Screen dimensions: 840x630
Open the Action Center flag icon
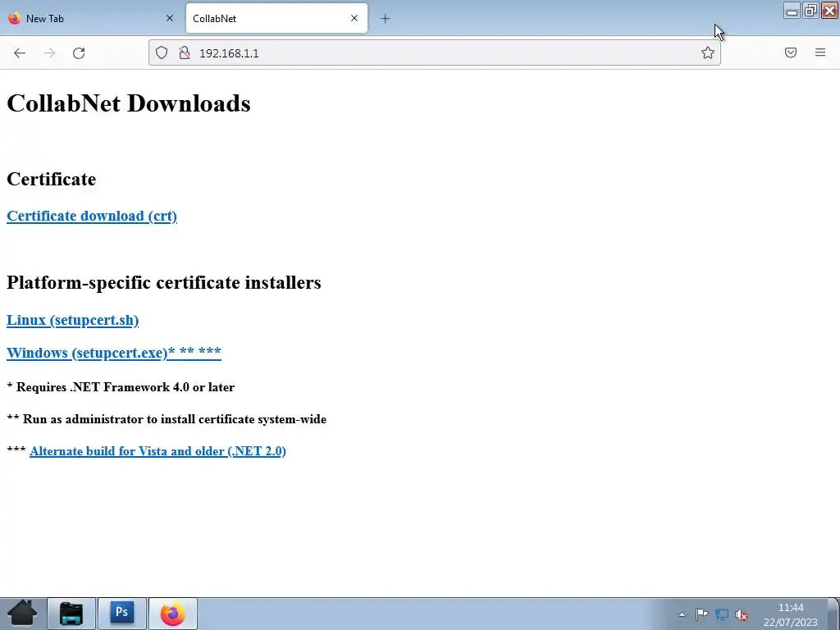coord(701,614)
